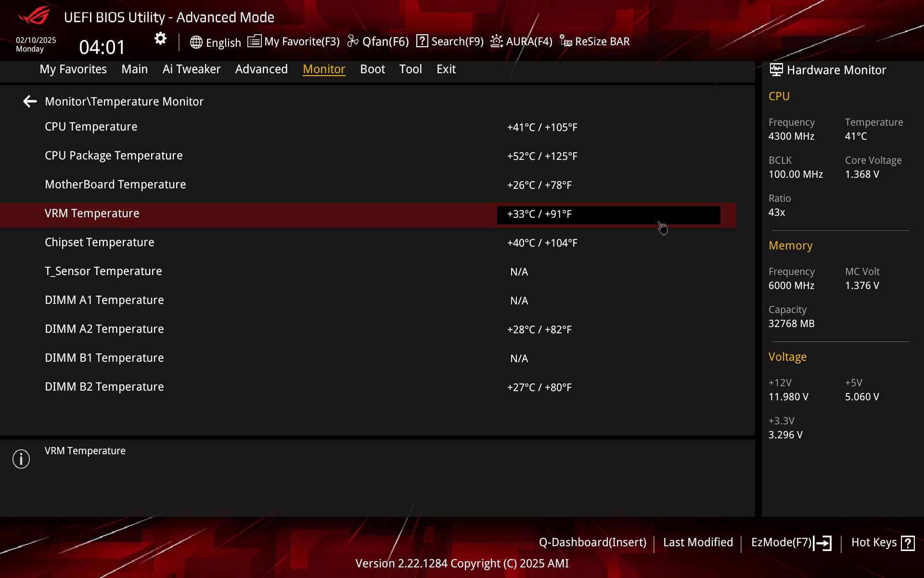Open the language globe icon

196,42
